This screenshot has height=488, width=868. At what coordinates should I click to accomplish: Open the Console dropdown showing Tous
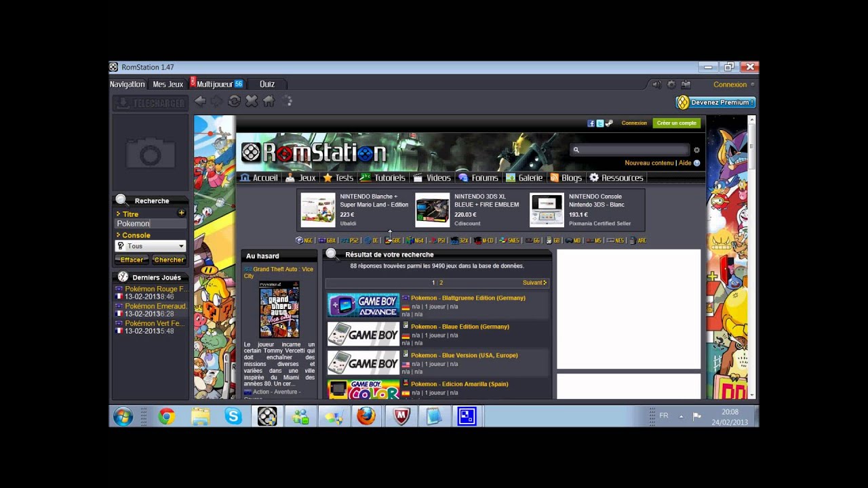click(151, 246)
